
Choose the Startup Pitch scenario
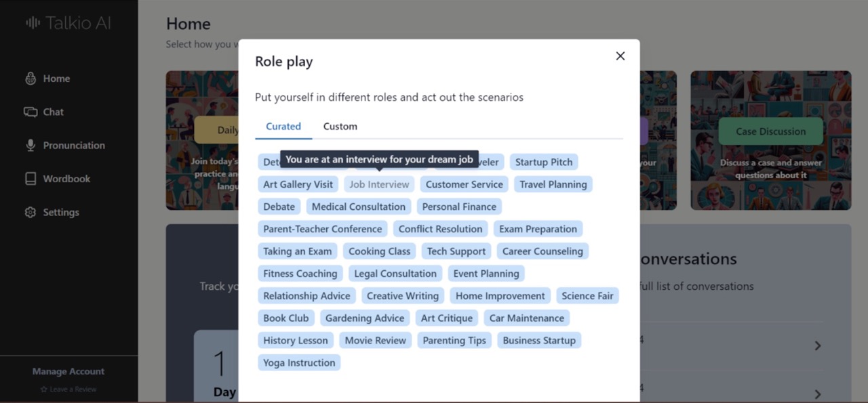(x=543, y=161)
